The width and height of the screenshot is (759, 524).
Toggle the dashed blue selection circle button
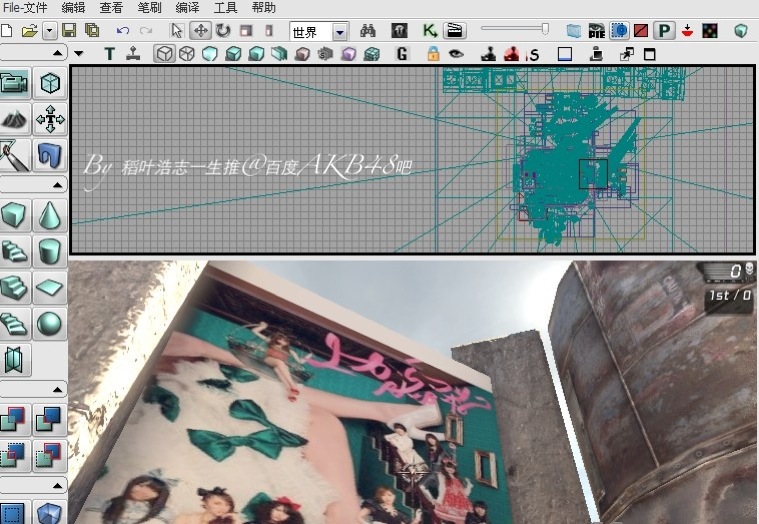pos(620,31)
